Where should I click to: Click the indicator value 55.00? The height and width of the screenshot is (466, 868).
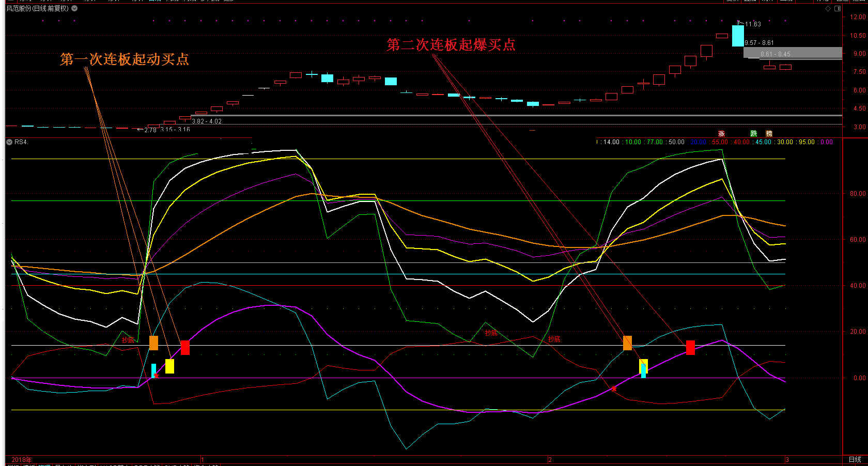720,142
